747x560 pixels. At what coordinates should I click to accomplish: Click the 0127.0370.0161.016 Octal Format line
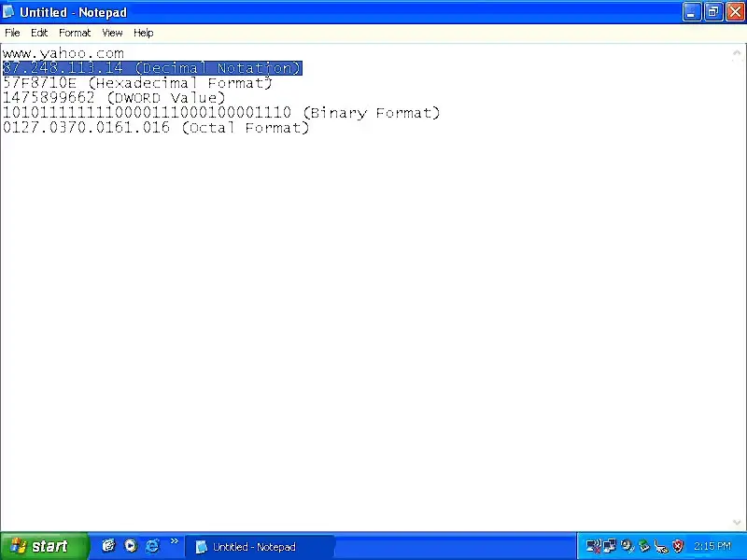click(x=156, y=128)
